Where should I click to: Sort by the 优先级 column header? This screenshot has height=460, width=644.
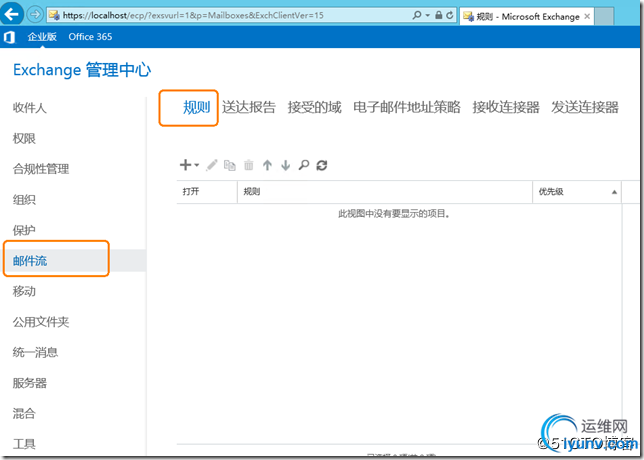[x=577, y=192]
